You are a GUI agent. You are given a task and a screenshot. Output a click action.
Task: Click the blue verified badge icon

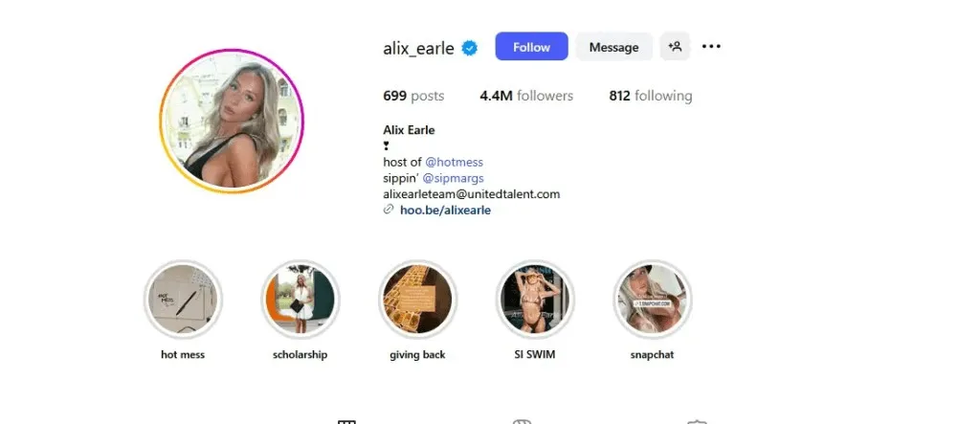point(469,48)
